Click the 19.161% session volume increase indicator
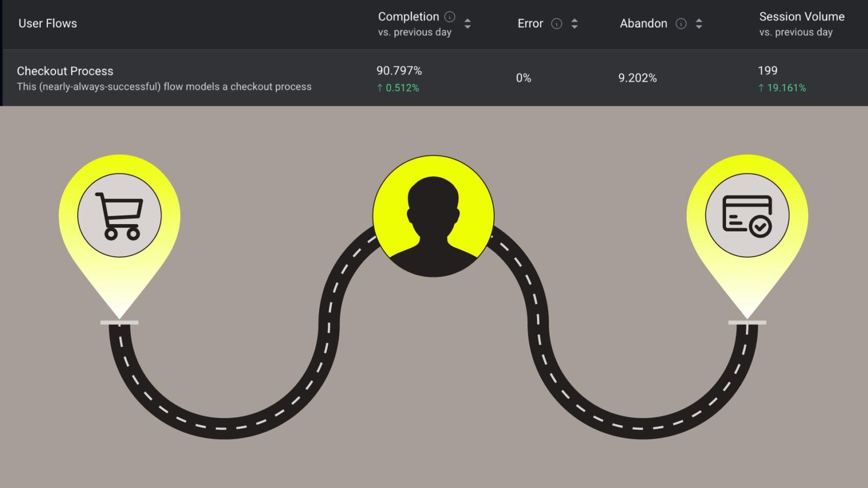 pos(782,87)
